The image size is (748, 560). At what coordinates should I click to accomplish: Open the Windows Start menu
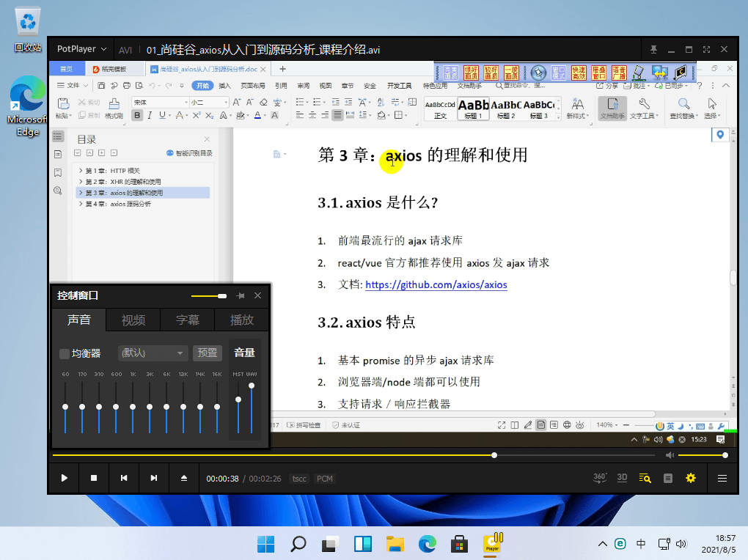coord(265,544)
